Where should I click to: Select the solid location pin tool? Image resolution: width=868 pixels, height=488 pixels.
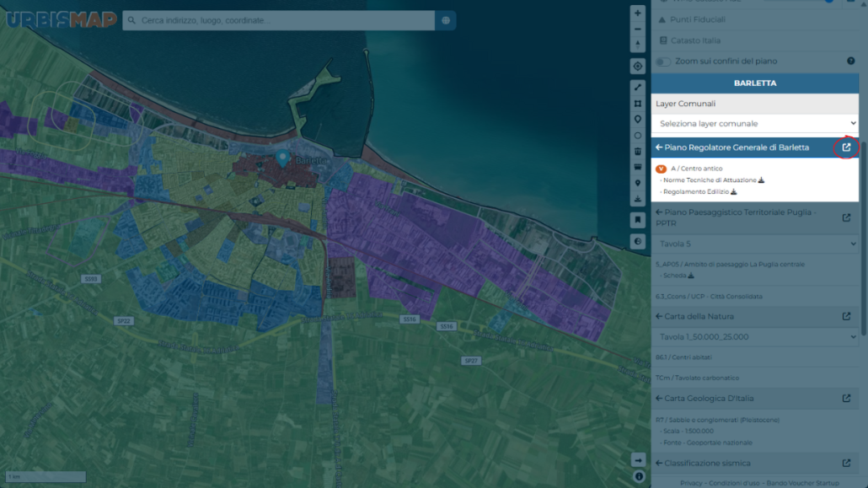638,183
